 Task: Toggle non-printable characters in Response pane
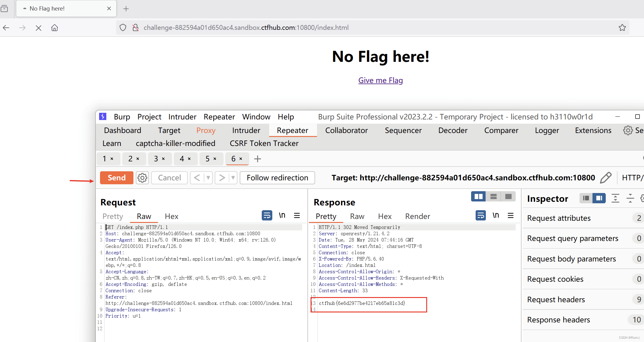[x=496, y=215]
